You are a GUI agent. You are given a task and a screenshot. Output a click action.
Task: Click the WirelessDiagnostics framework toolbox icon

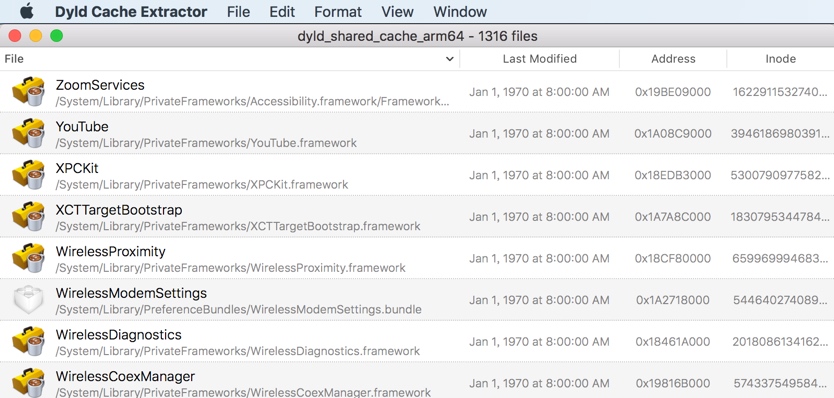click(29, 341)
